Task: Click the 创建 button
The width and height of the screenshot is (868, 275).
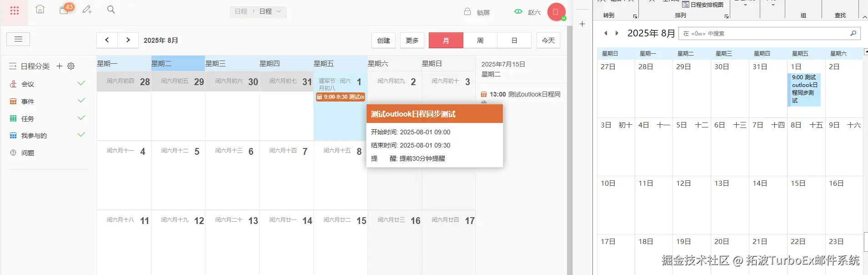Action: click(383, 40)
